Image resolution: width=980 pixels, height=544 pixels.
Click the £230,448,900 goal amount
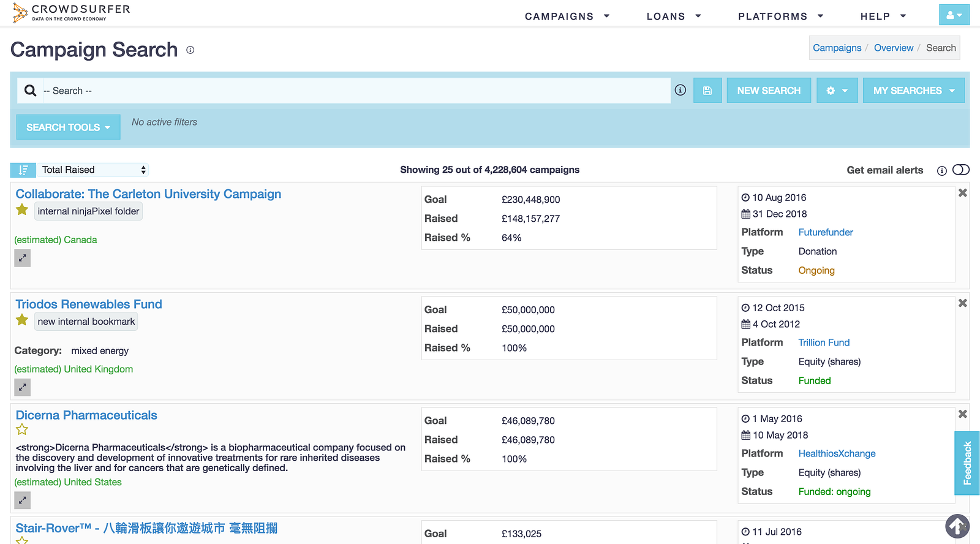[x=530, y=200]
